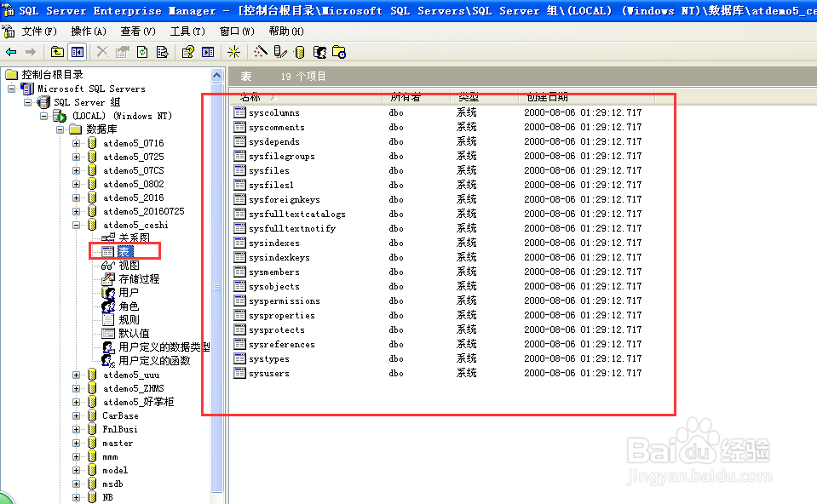Viewport: 817px width, 504px height.
Task: Click the 角色 node icon
Action: point(108,306)
